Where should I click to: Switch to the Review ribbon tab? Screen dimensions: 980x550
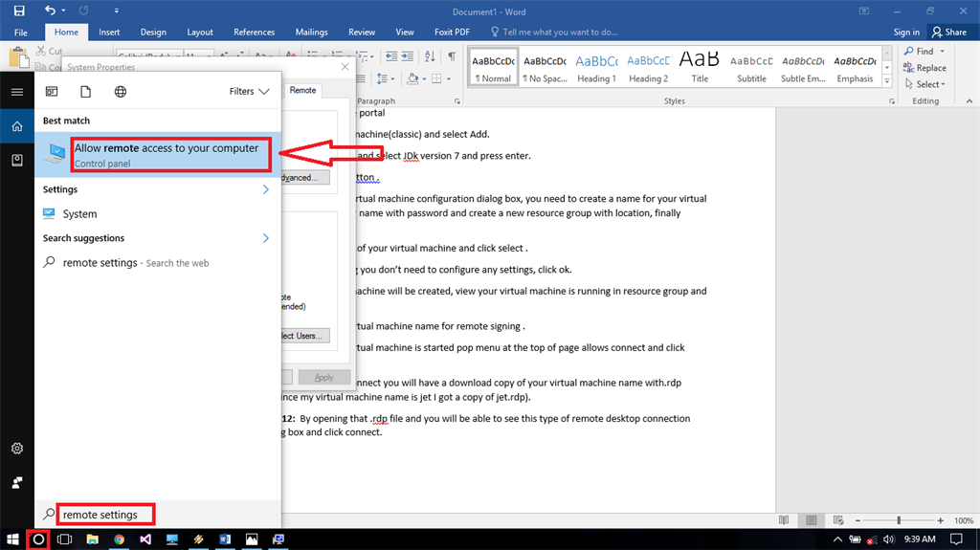pyautogui.click(x=362, y=32)
